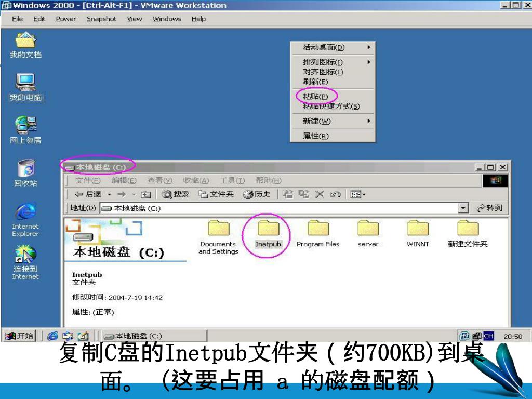Launch Internet Explorer from quick launch
This screenshot has height=399, width=532.
point(52,336)
